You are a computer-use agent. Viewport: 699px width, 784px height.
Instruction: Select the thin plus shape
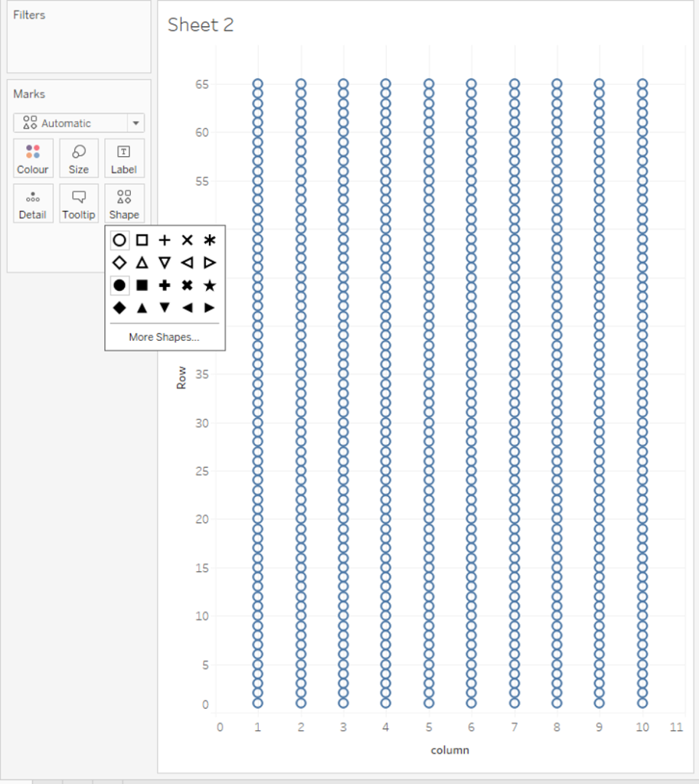(x=164, y=240)
